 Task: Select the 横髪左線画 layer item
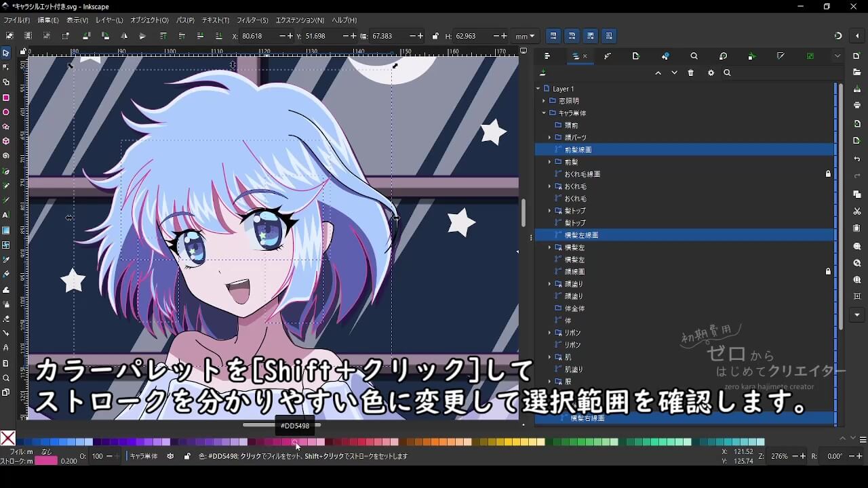point(581,235)
